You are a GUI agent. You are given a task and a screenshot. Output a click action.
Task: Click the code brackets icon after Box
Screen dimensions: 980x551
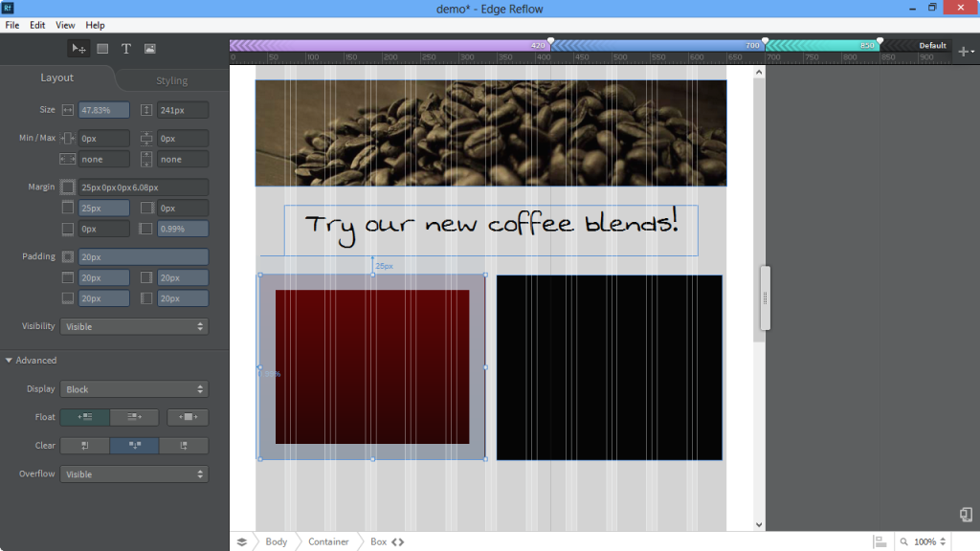click(397, 542)
